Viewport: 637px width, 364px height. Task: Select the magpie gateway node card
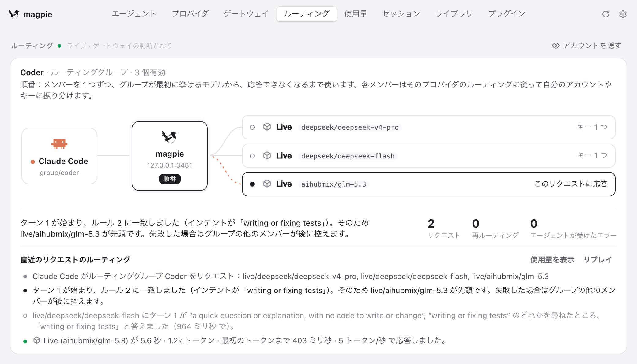[170, 156]
